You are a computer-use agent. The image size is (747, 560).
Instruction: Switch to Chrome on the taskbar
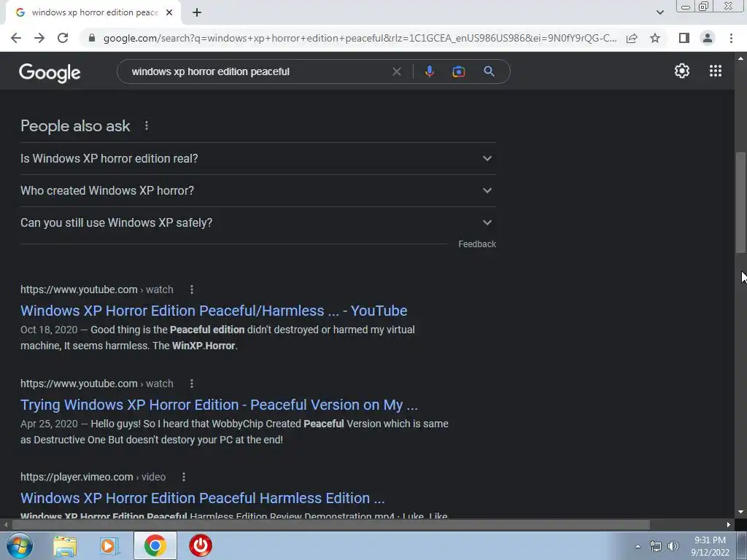(155, 545)
